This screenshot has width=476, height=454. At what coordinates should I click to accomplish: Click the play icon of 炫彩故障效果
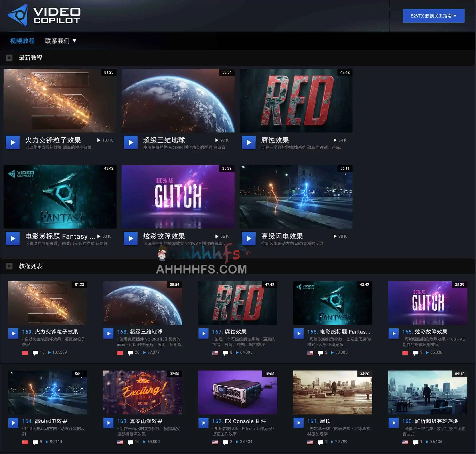131,239
